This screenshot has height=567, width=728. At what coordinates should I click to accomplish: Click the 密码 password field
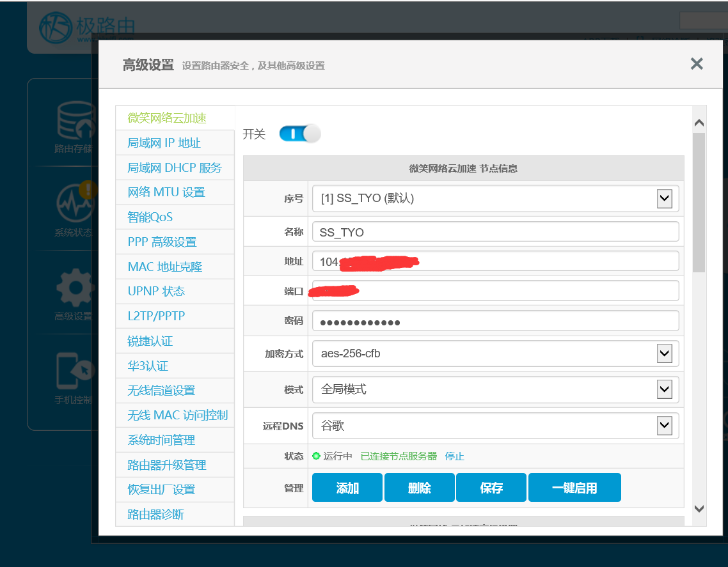(x=495, y=321)
